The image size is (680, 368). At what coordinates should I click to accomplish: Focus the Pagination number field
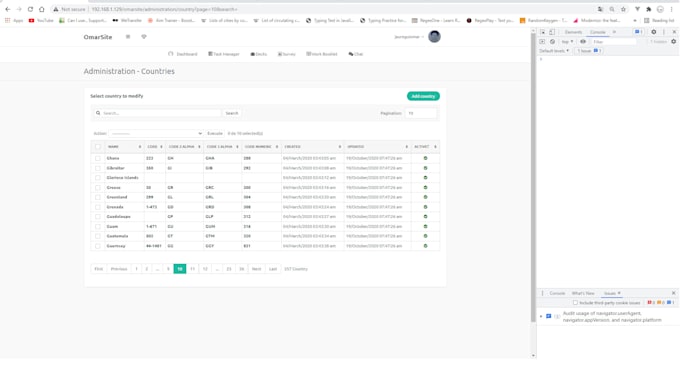(421, 113)
